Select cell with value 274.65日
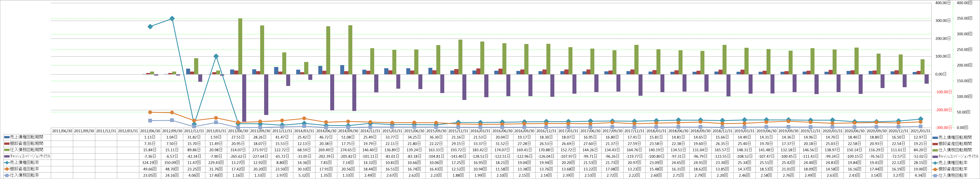 pos(349,150)
